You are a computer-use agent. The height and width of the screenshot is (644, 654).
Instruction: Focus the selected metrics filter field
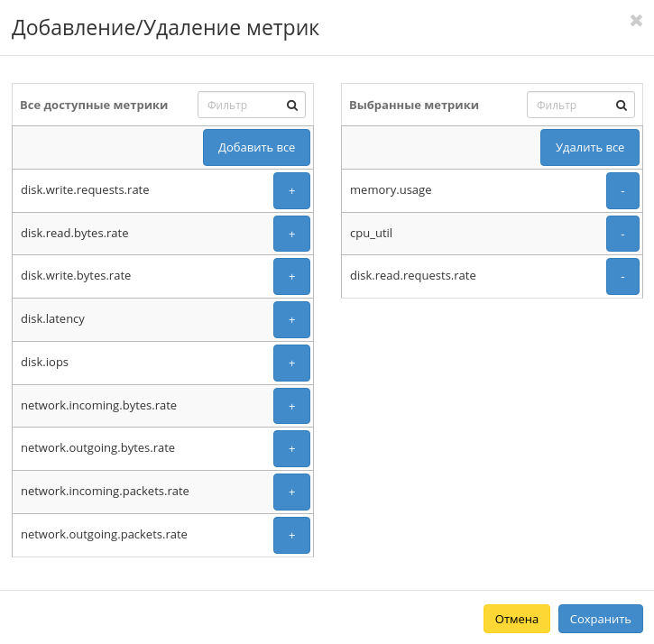coord(571,105)
